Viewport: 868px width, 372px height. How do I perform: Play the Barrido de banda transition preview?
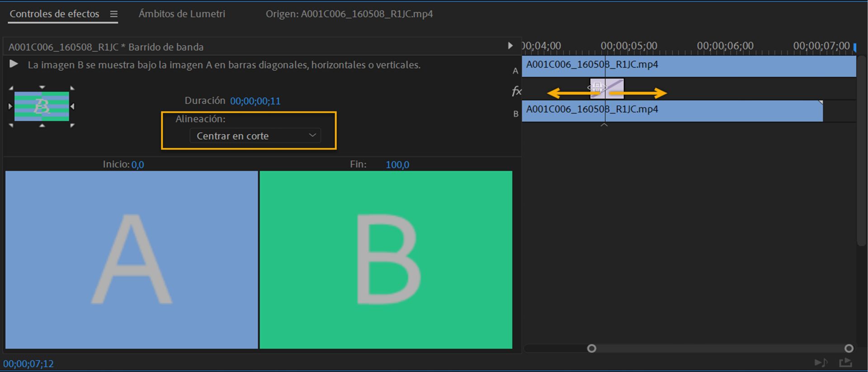point(14,64)
